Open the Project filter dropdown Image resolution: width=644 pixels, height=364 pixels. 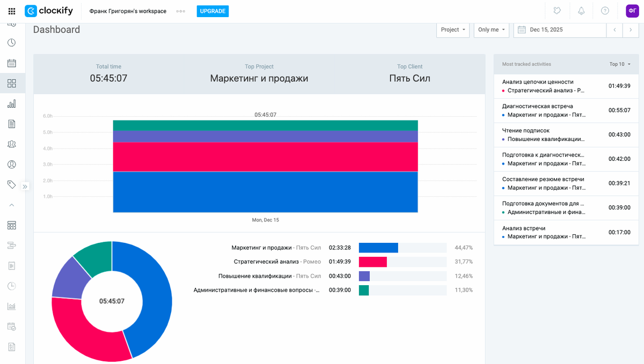(452, 30)
